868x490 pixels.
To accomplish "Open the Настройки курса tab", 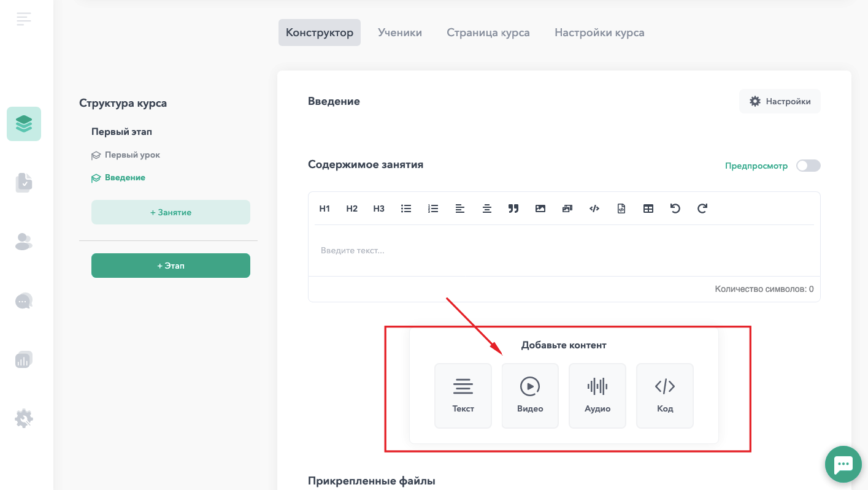I will pos(599,33).
